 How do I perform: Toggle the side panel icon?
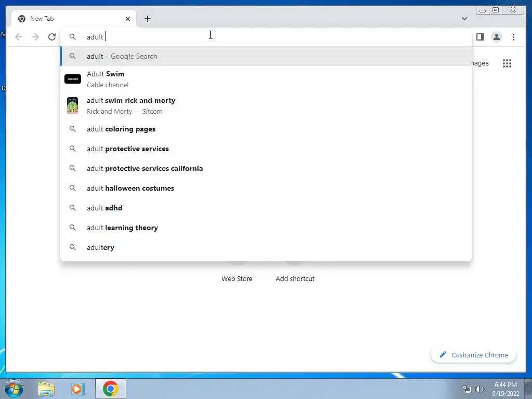tap(480, 37)
